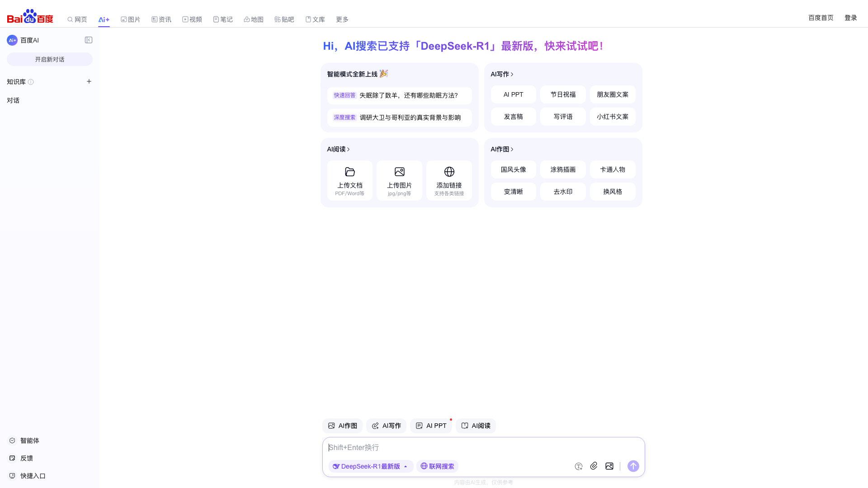The image size is (868, 488).
Task: Click the 对话 label in sidebar
Action: point(13,100)
